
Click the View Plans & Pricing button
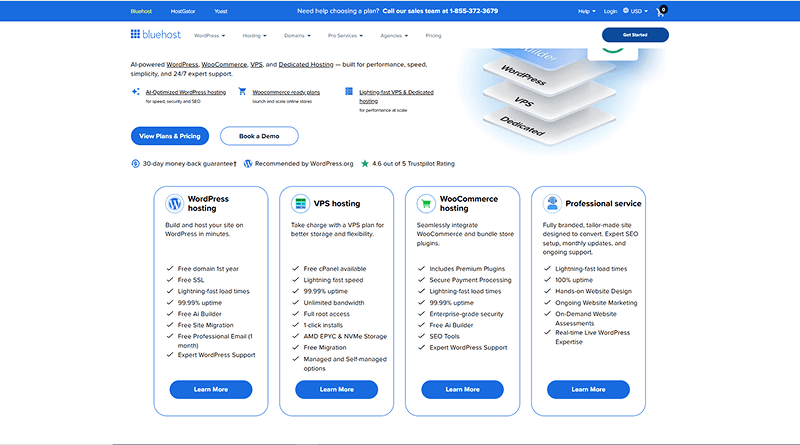(x=168, y=135)
